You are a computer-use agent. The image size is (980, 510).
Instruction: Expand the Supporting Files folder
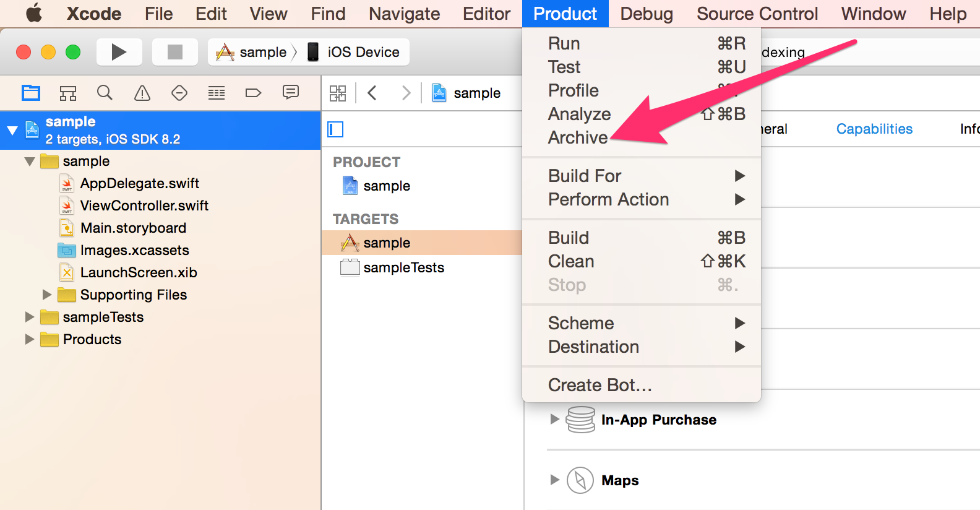47,295
